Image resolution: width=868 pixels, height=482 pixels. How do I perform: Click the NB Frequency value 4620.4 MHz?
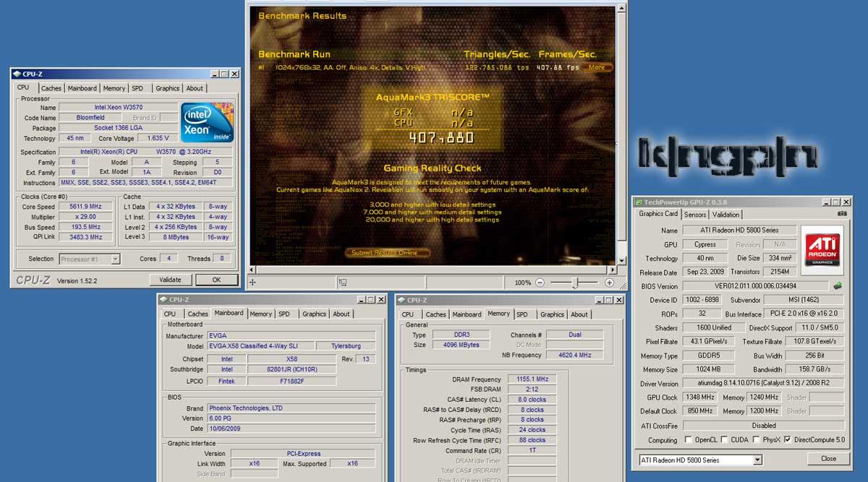(575, 356)
